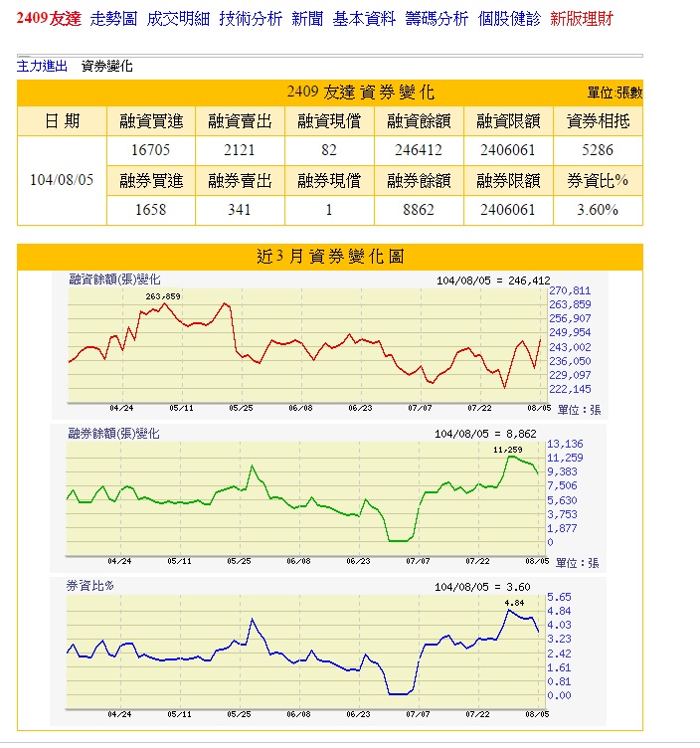Click the blue 券資比 ratio chart
The height and width of the screenshot is (748, 700).
(305, 652)
